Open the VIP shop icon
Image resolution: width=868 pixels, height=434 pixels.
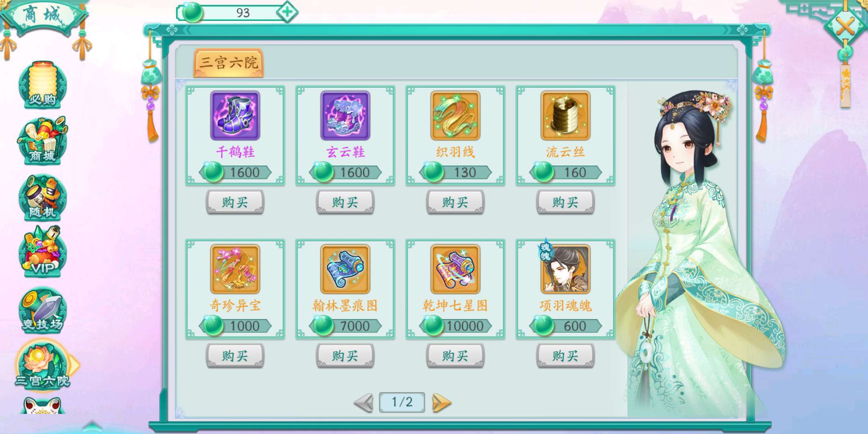coord(43,252)
